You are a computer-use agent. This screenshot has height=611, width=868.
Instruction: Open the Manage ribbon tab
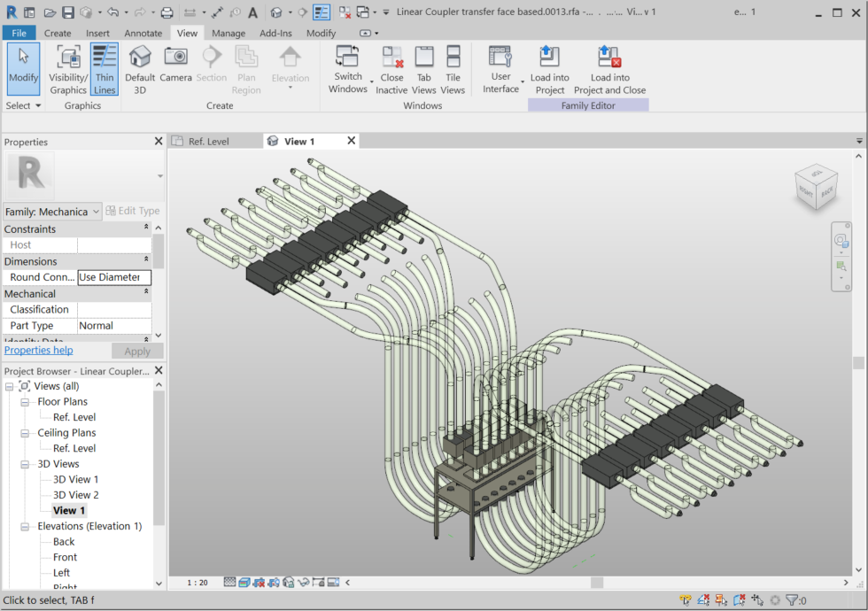coord(229,34)
